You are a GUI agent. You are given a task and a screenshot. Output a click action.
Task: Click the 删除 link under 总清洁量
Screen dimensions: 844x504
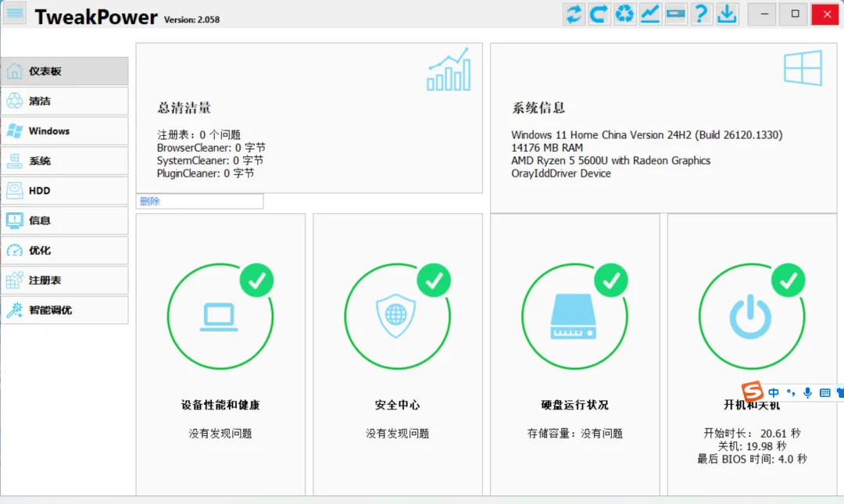150,202
